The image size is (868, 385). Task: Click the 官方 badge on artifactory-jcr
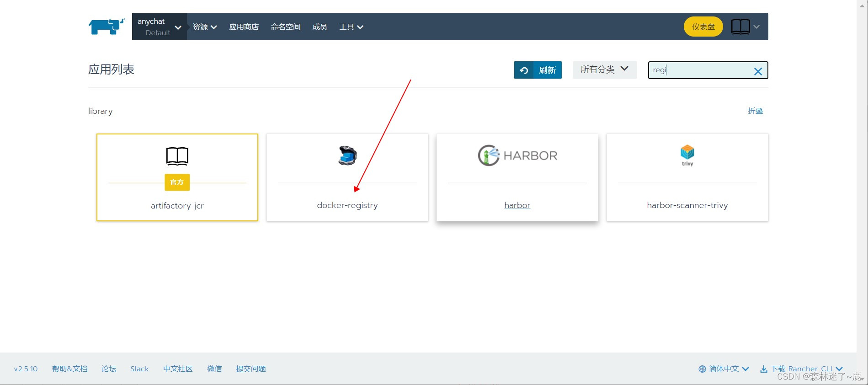coord(177,182)
